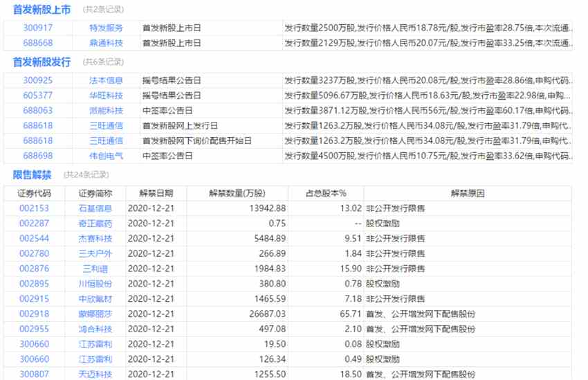Click the 占总股本% column header
Viewport: 588px width, 380px height.
(x=326, y=193)
